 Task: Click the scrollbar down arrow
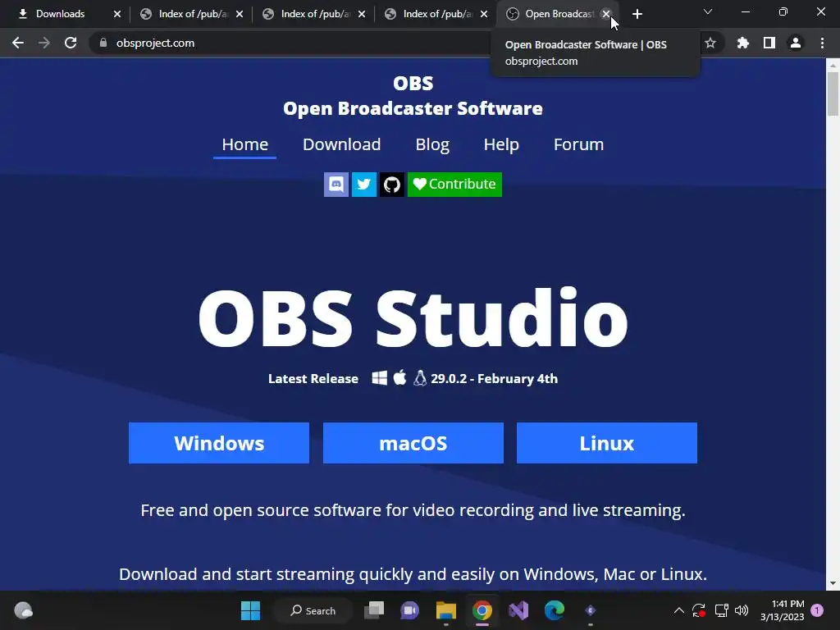point(833,583)
